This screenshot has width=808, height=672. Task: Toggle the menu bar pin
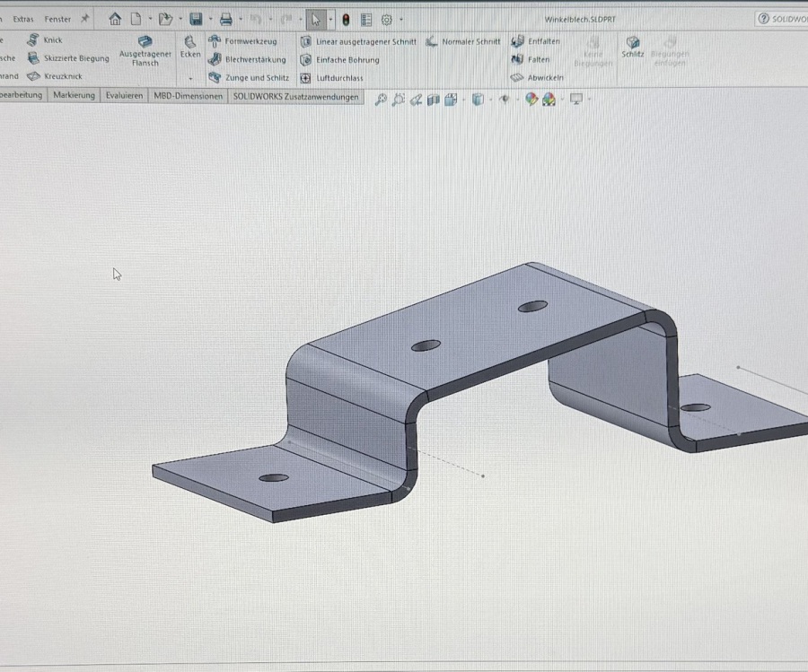coord(84,18)
